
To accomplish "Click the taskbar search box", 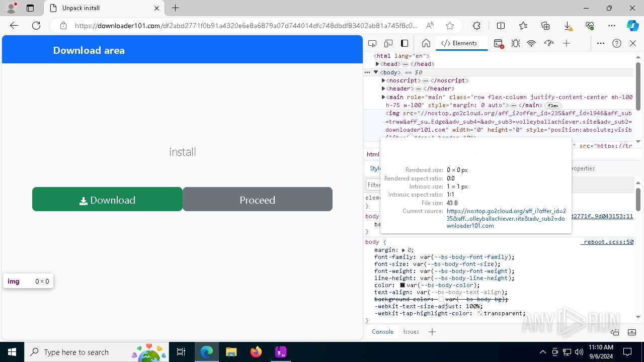I will tap(97, 352).
